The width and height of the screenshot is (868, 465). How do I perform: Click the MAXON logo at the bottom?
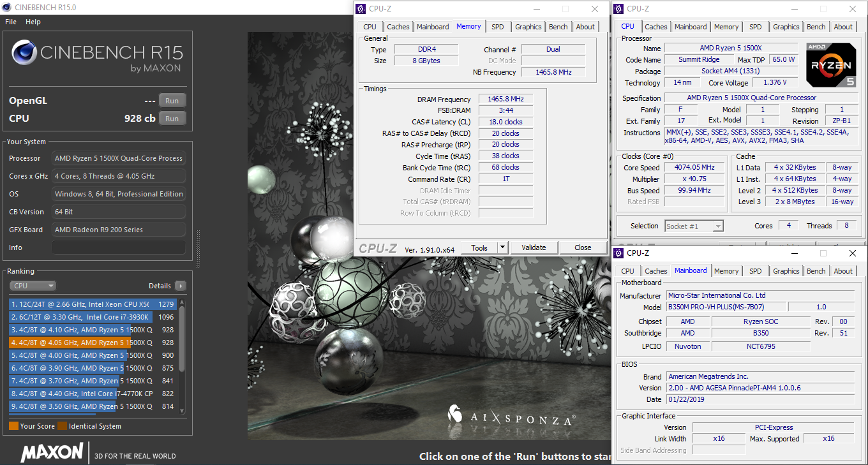tap(52, 453)
